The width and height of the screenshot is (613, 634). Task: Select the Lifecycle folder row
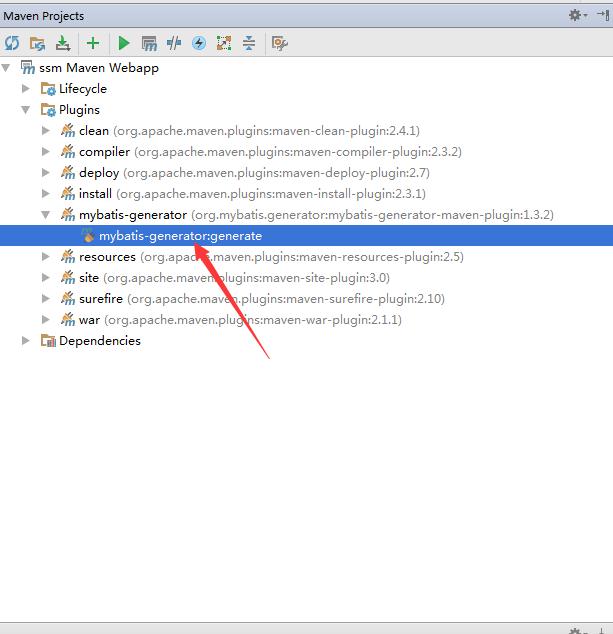tap(306, 89)
